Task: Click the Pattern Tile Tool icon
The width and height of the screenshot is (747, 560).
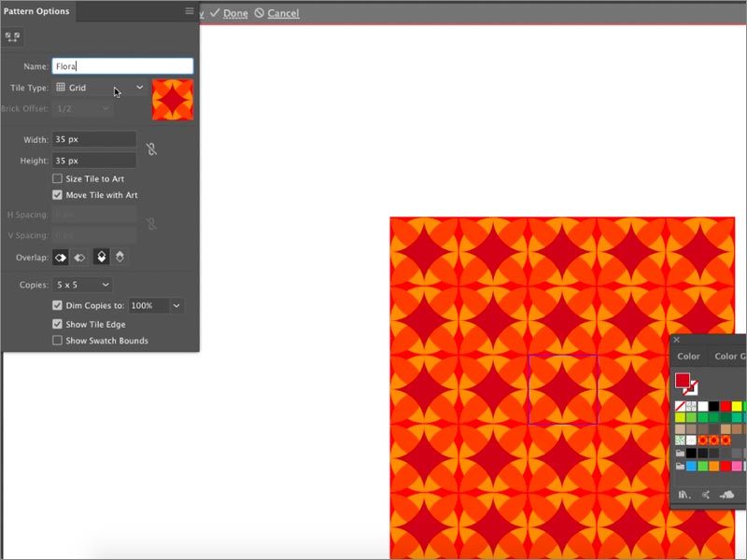Action: (13, 37)
